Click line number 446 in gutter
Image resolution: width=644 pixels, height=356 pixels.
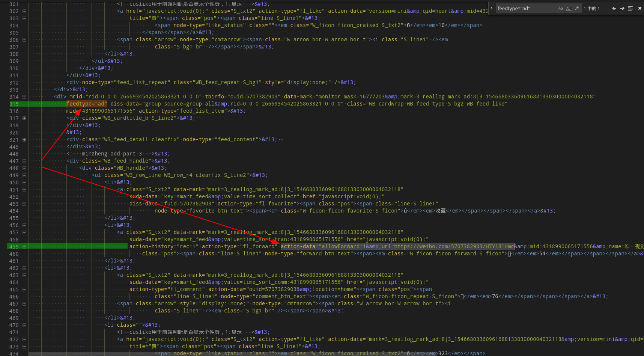14,154
